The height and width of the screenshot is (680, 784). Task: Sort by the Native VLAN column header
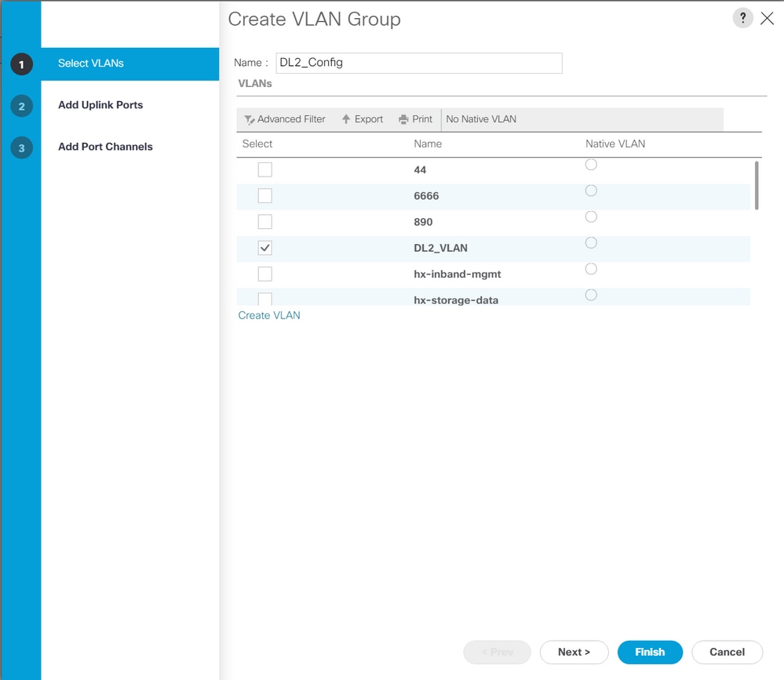click(x=615, y=144)
